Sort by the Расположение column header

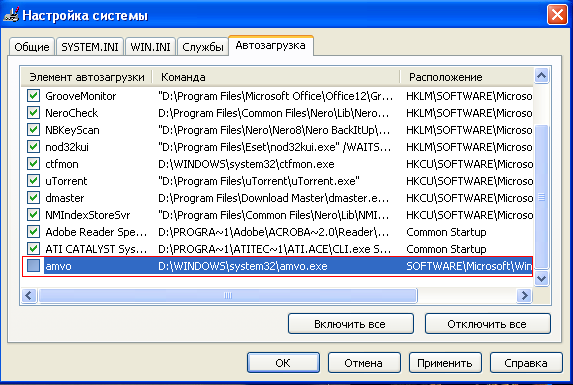pos(467,77)
